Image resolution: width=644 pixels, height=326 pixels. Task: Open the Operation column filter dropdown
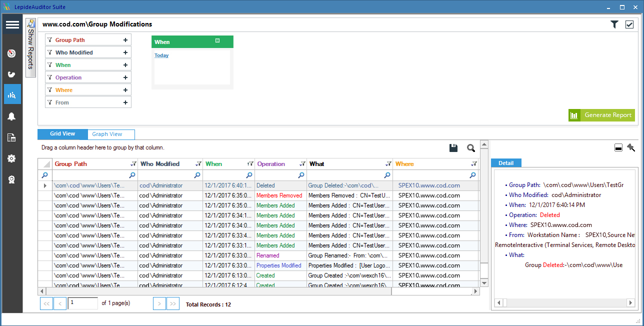(302, 163)
